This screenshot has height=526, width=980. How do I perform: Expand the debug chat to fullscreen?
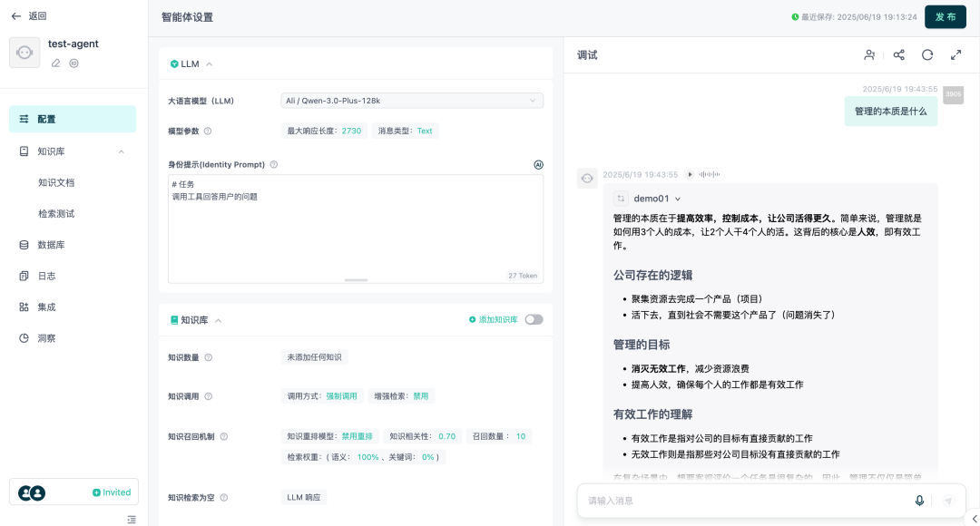(955, 54)
